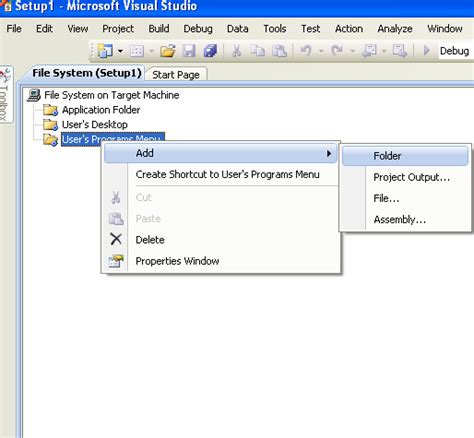Viewport: 474px width, 438px height.
Task: Click the Cut scissors toolbar icon
Action: pos(236,51)
